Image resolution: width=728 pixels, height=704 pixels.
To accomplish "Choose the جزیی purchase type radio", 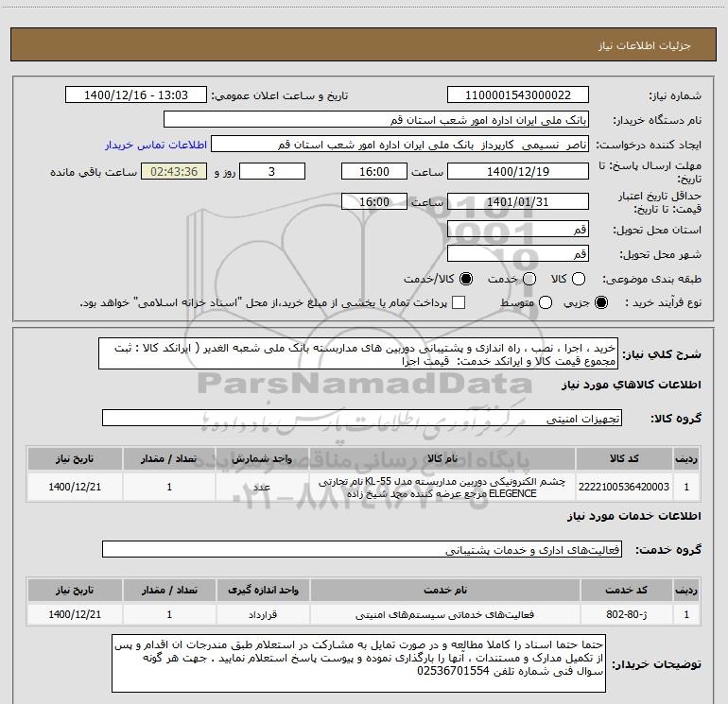I will [601, 302].
